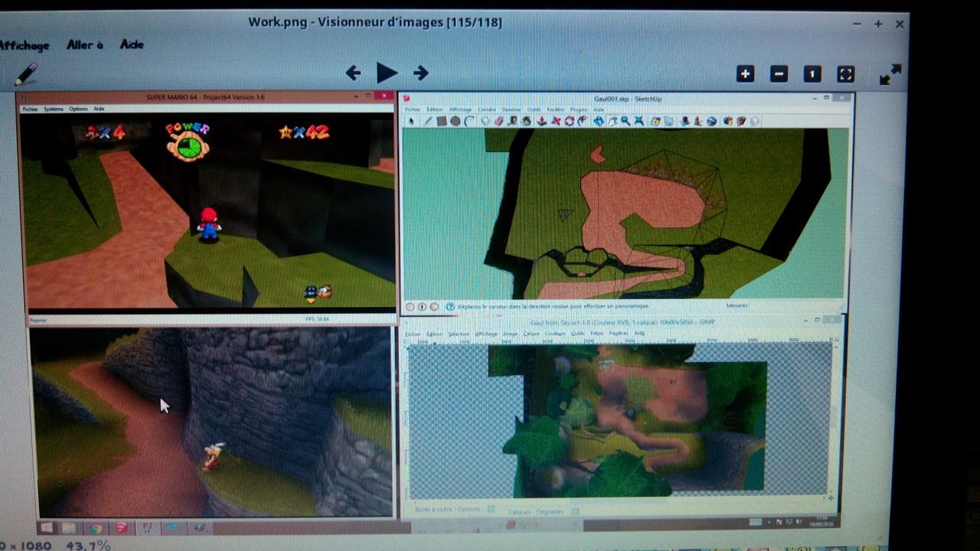Go to previous image with left arrow
980x551 pixels.
(x=353, y=73)
